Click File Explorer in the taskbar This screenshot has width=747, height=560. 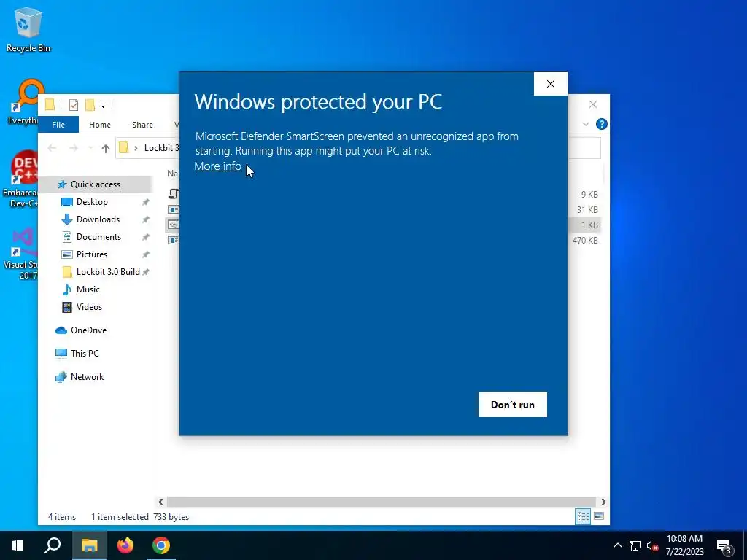coord(89,545)
